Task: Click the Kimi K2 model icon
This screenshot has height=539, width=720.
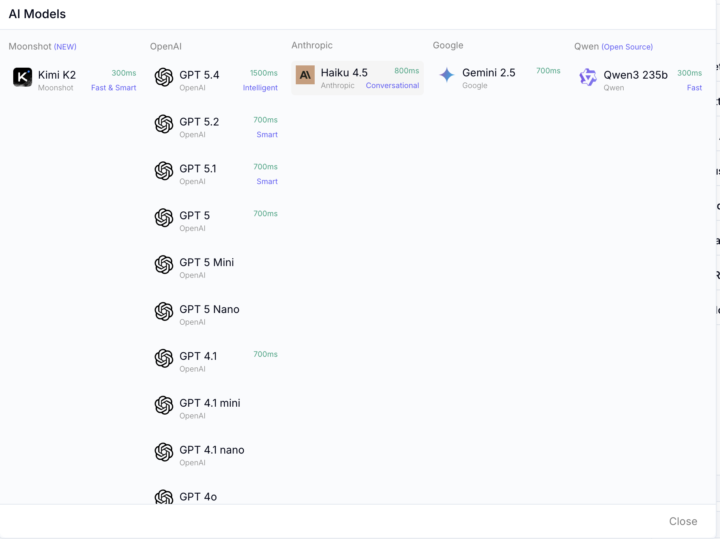Action: click(22, 77)
